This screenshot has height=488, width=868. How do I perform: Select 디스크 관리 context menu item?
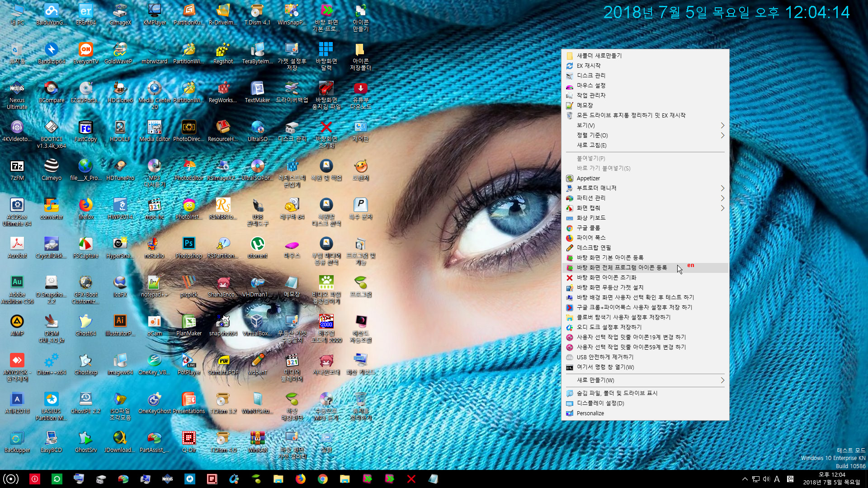pyautogui.click(x=645, y=75)
